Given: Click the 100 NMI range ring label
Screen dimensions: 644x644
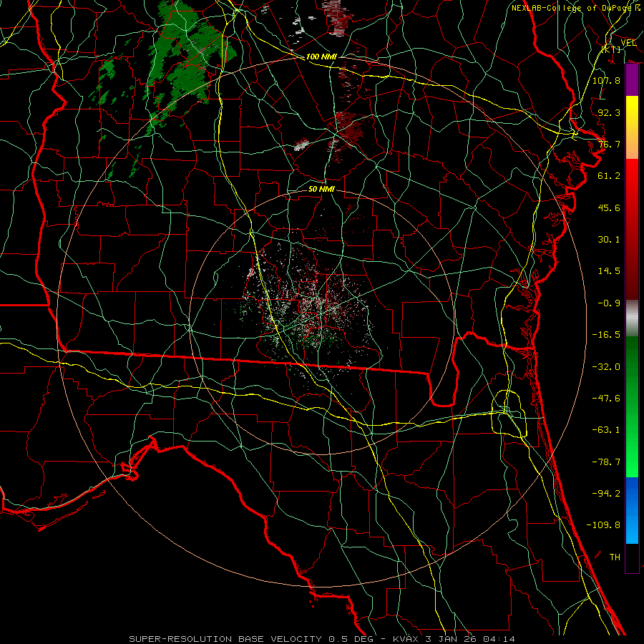Looking at the screenshot, I should [x=321, y=57].
